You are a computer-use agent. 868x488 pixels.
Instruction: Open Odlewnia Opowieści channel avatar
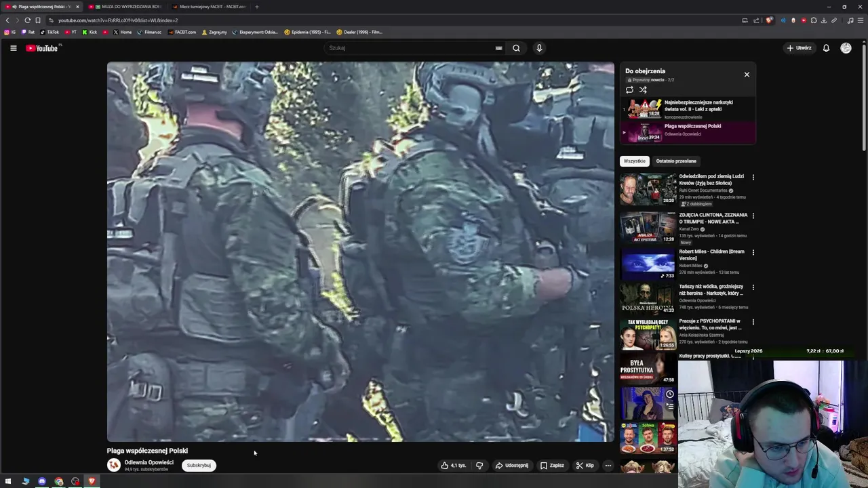point(113,465)
